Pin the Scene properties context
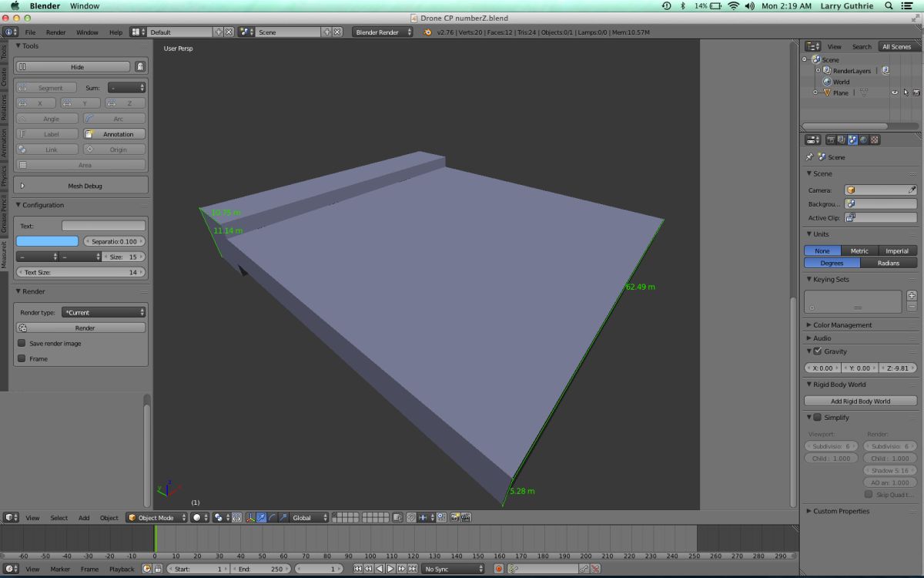The height and width of the screenshot is (578, 924). click(x=809, y=157)
